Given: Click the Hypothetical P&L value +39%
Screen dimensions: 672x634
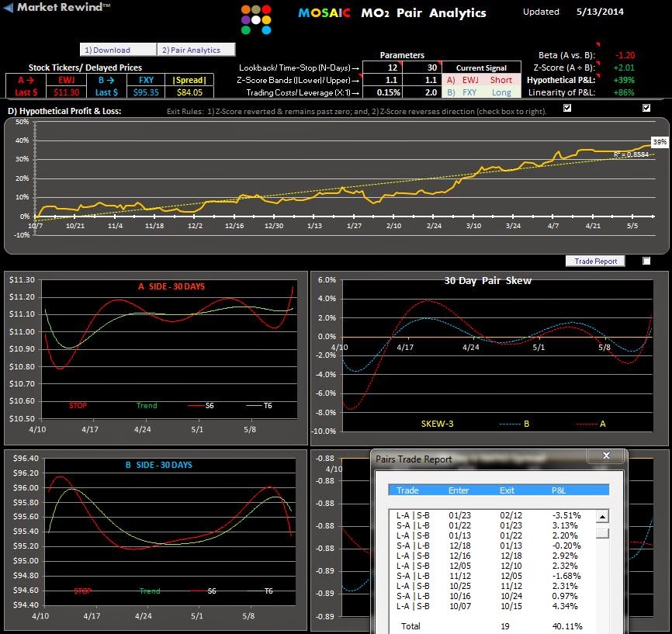Looking at the screenshot, I should pos(624,80).
